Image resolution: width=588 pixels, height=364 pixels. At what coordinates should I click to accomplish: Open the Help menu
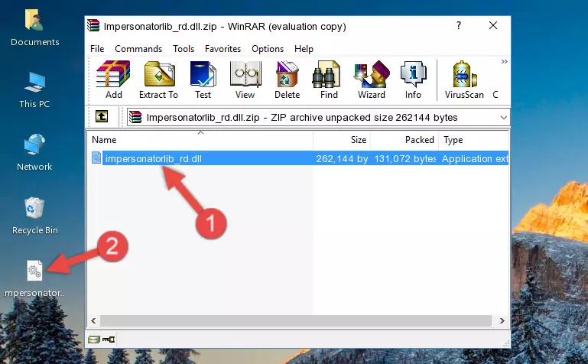point(304,49)
